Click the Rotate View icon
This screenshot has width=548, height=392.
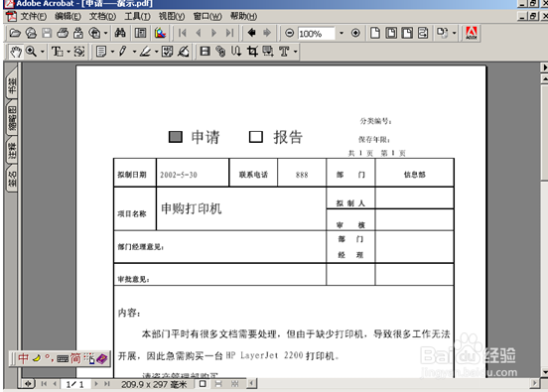(442, 33)
